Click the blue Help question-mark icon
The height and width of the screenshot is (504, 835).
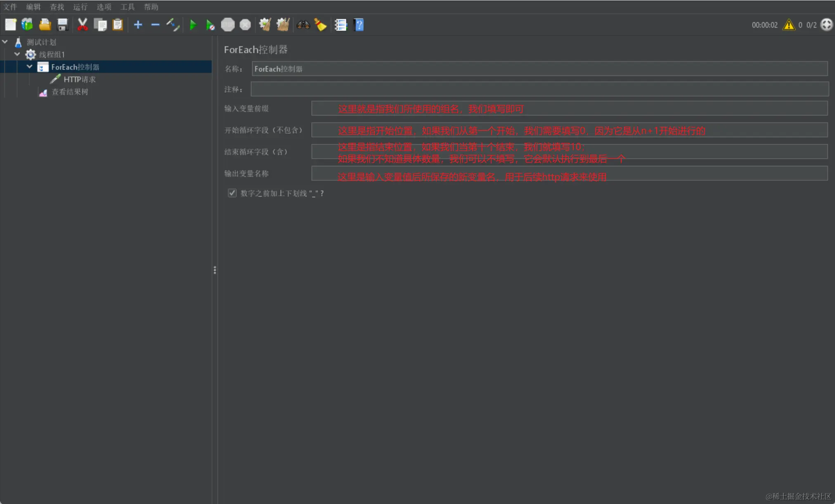click(359, 25)
